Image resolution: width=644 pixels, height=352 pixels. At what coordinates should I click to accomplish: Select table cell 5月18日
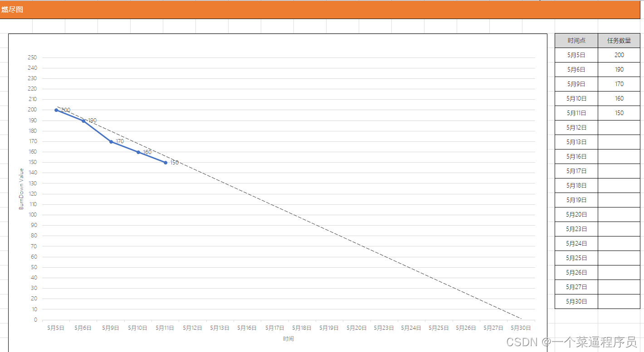click(x=576, y=185)
